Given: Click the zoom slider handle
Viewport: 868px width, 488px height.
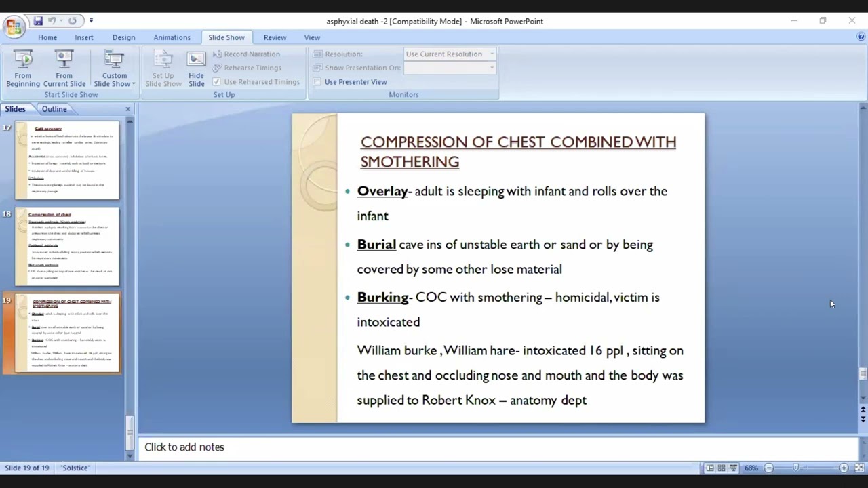Looking at the screenshot, I should pyautogui.click(x=795, y=468).
